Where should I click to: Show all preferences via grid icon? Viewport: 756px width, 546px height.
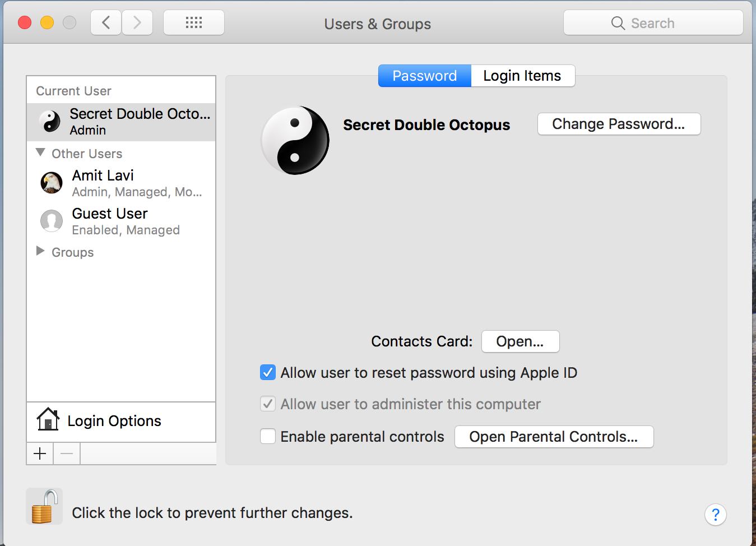pos(194,23)
